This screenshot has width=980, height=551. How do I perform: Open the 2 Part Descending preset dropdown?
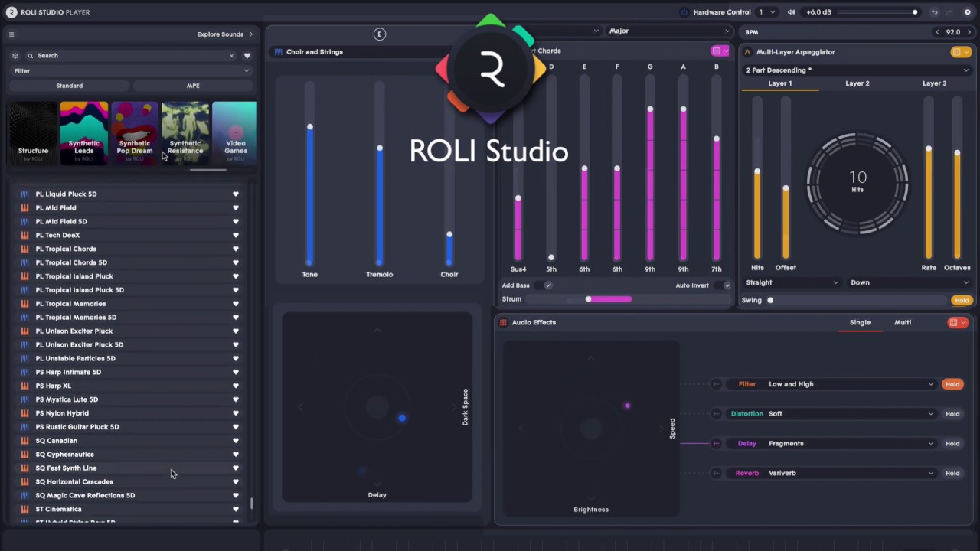(x=857, y=70)
